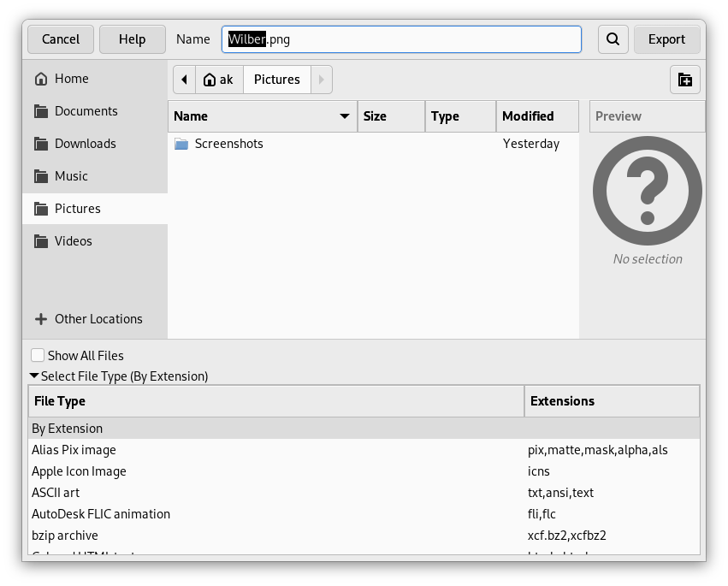Screen dimensions: 728x586
Task: Click the back arrow in the path bar
Action: coord(185,79)
